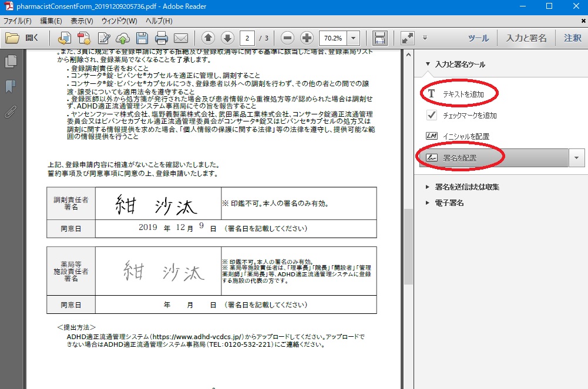Viewport: 588px width, 389px height.
Task: Zoom in with the plus button
Action: click(x=307, y=38)
